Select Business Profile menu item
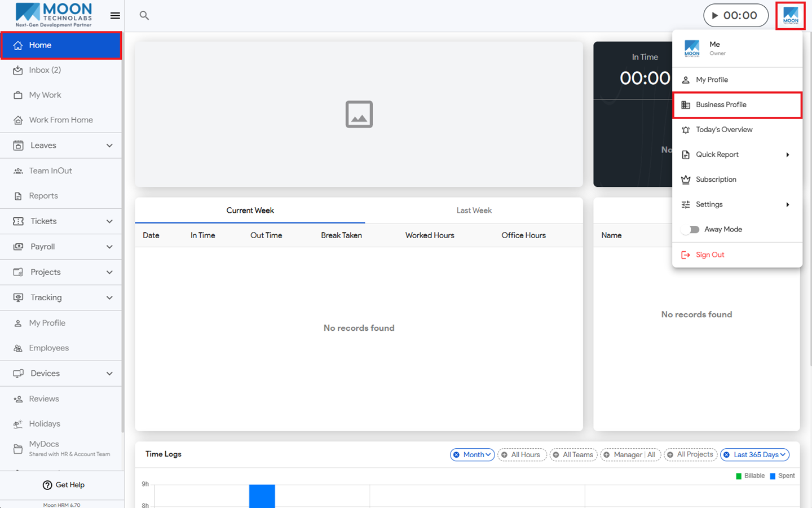 coord(738,105)
